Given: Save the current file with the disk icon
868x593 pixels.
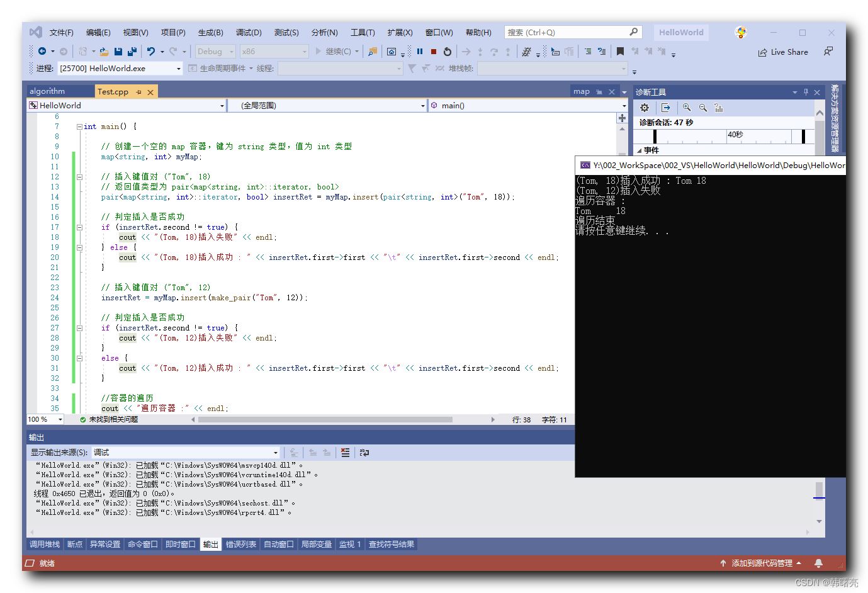Looking at the screenshot, I should pos(118,52).
